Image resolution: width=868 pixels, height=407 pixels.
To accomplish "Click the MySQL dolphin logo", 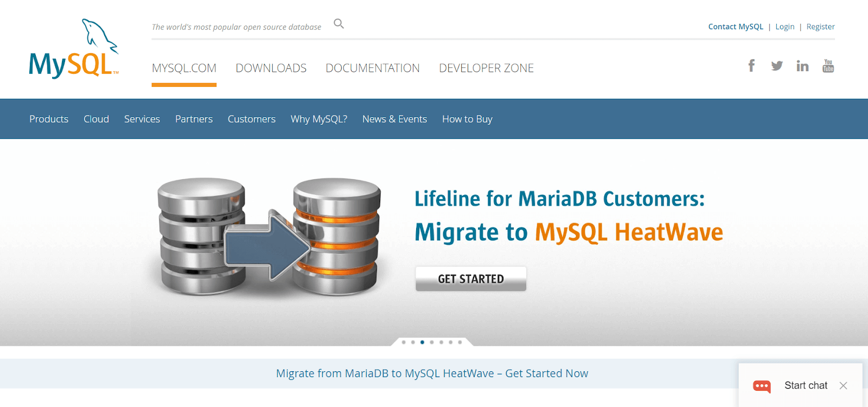I will pos(74,48).
